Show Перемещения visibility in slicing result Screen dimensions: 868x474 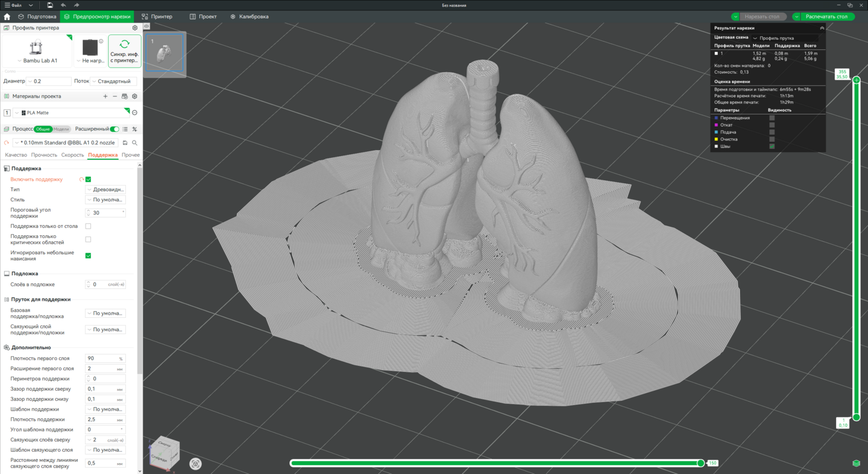[772, 118]
